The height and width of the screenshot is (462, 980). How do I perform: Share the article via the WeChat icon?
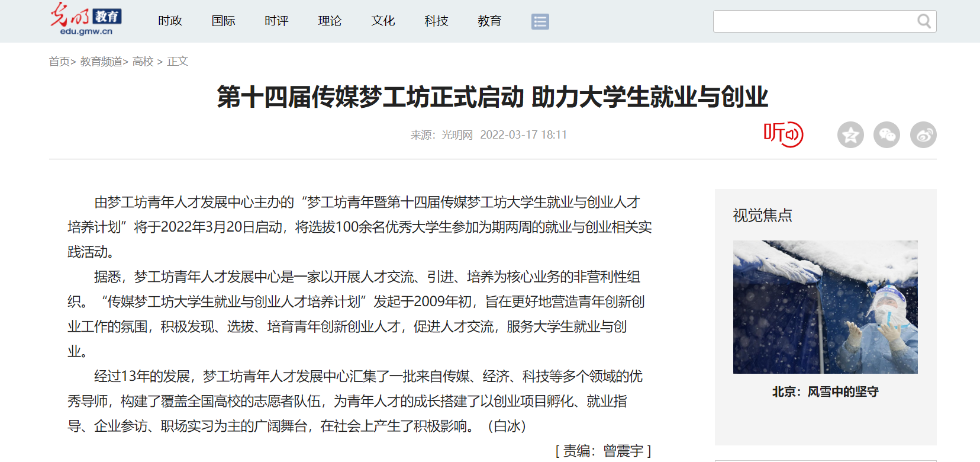point(886,135)
